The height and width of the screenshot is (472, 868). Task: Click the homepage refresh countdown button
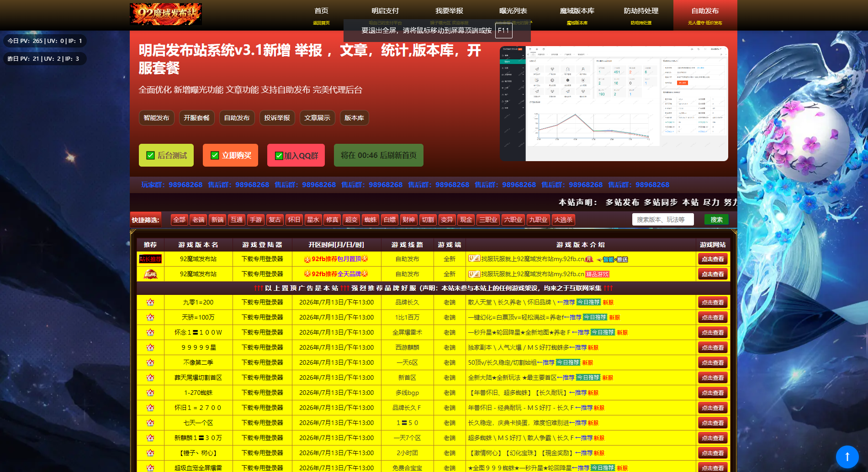pos(379,155)
